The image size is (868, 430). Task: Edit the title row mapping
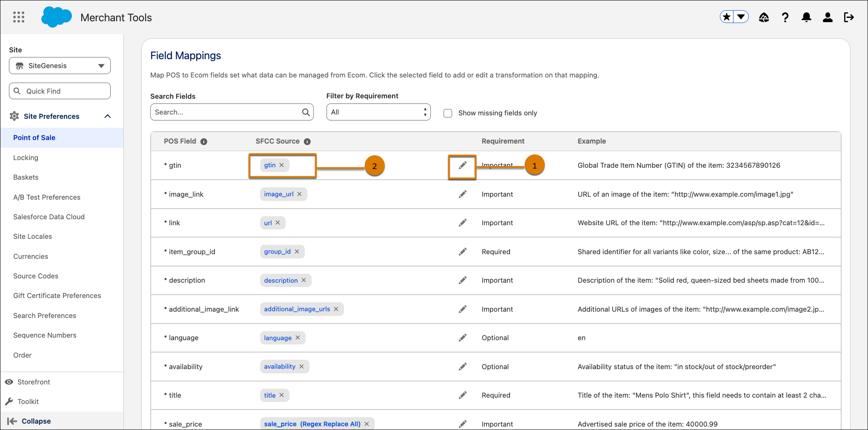[x=462, y=395]
